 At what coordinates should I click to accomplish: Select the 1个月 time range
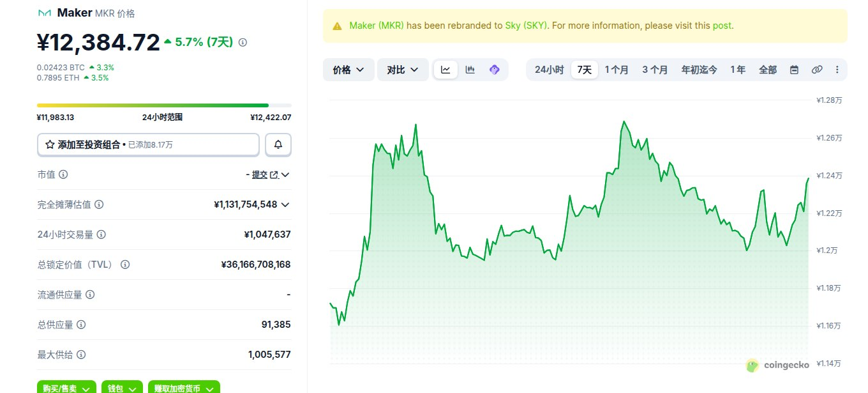click(617, 70)
